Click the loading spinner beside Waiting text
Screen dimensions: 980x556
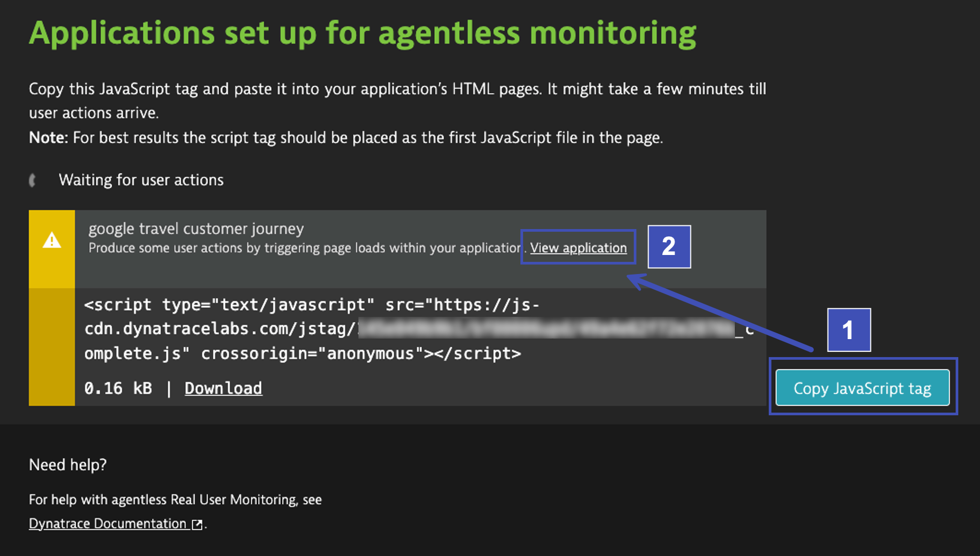pyautogui.click(x=33, y=180)
